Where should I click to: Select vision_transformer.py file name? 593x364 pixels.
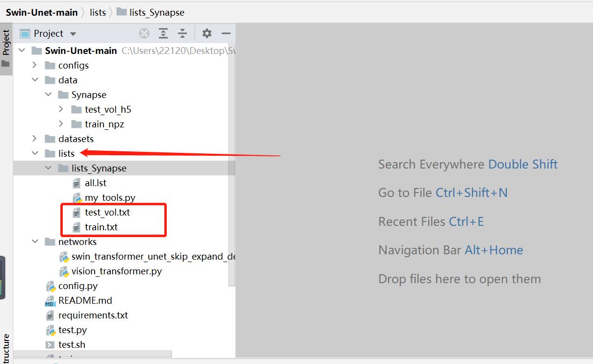pyautogui.click(x=117, y=271)
